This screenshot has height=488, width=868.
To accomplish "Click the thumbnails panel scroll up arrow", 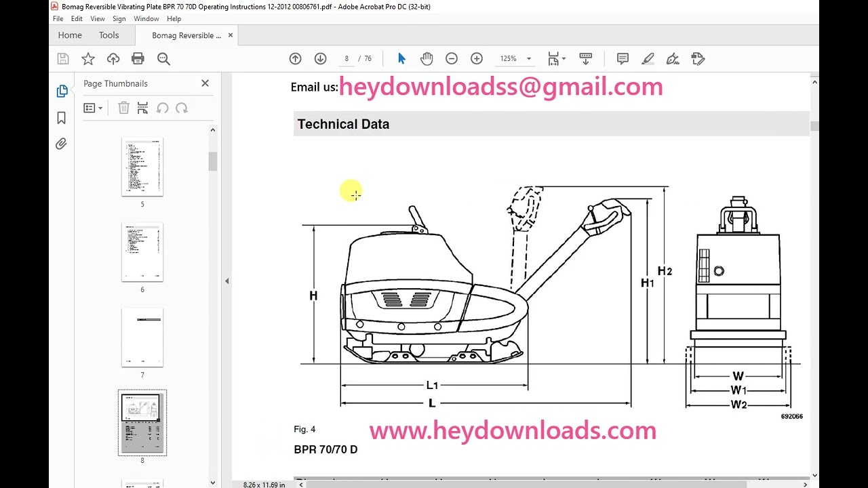I will [212, 130].
